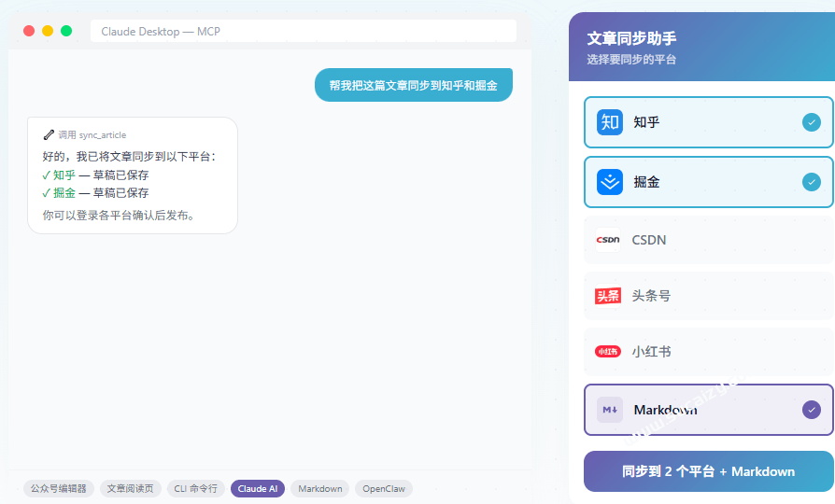Uncheck the 掘金 platform checkmark
Viewport: 835px width, 504px height.
[812, 182]
